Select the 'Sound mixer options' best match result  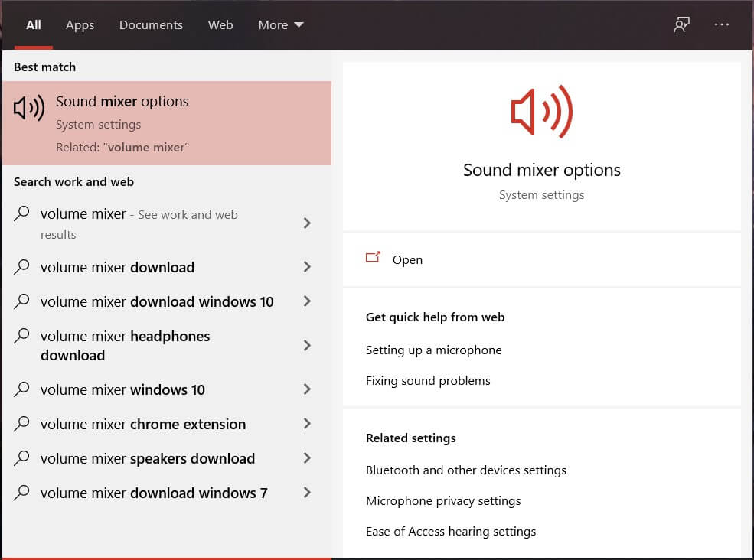click(167, 123)
